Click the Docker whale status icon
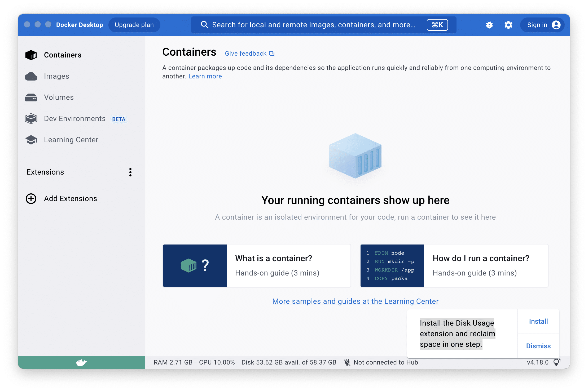 coord(81,362)
